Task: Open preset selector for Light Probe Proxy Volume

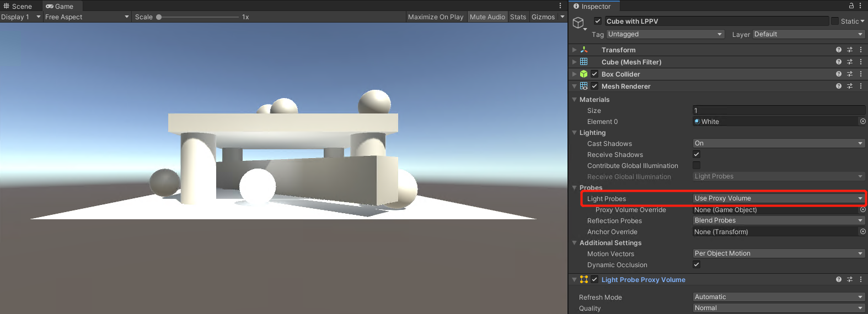Action: click(x=850, y=279)
